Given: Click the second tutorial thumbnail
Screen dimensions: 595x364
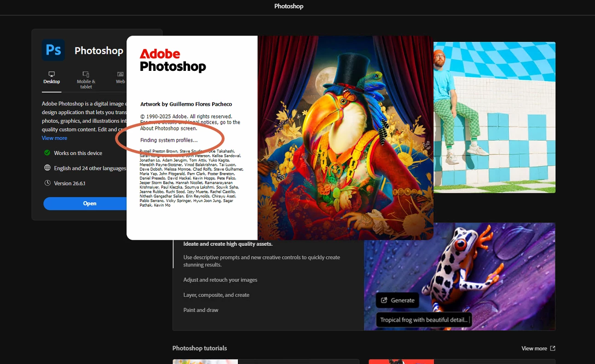Looking at the screenshot, I should [401, 362].
